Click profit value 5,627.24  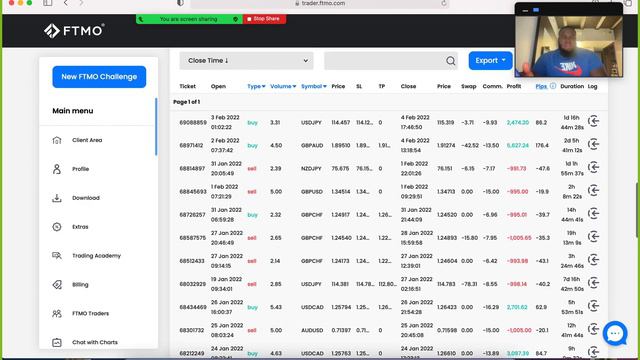[x=518, y=145]
